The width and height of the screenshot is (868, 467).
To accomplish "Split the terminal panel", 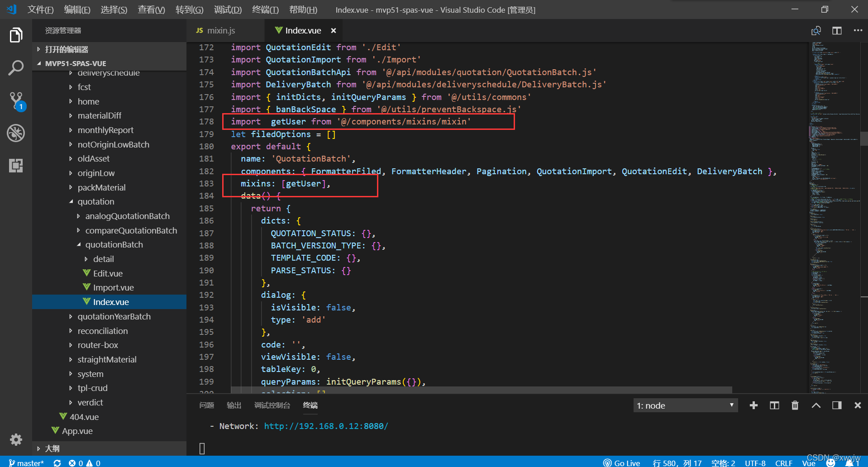I will pos(774,405).
